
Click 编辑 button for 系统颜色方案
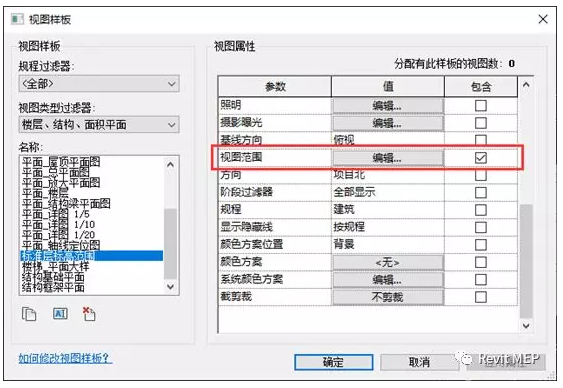click(x=388, y=280)
